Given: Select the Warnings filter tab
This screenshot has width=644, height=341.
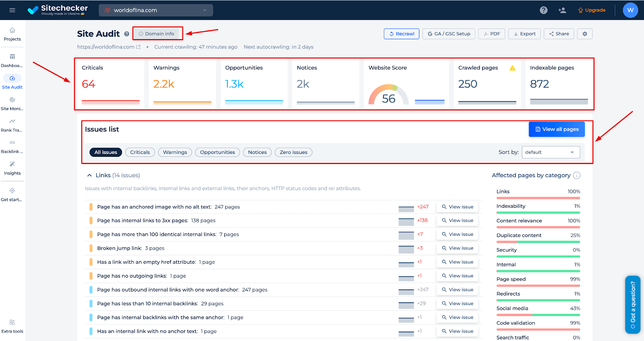Looking at the screenshot, I should click(175, 152).
